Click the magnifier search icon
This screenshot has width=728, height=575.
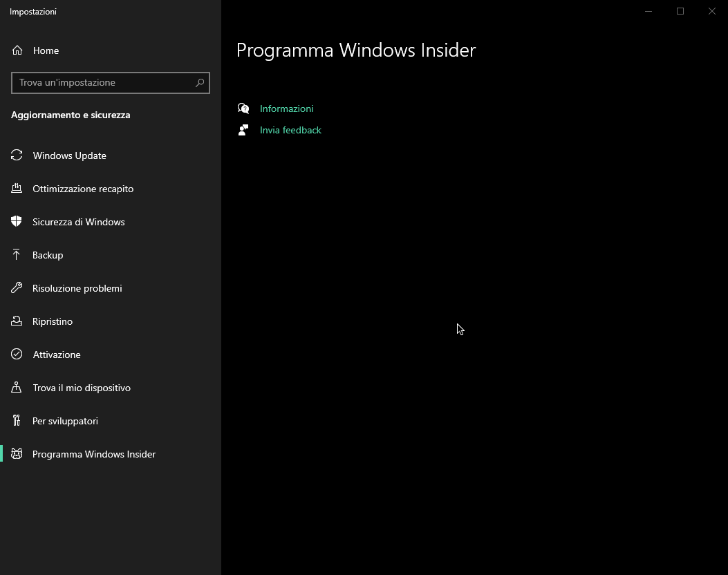[200, 83]
